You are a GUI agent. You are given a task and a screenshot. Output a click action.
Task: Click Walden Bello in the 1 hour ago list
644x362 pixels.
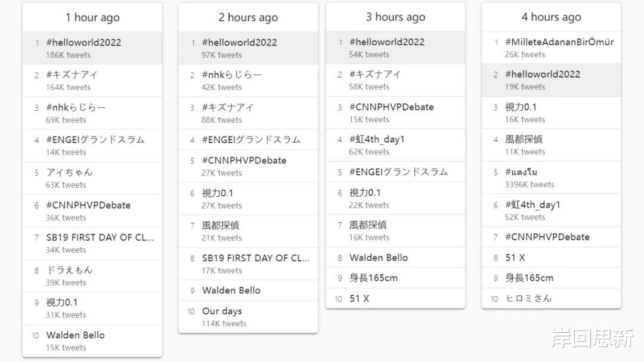click(75, 335)
